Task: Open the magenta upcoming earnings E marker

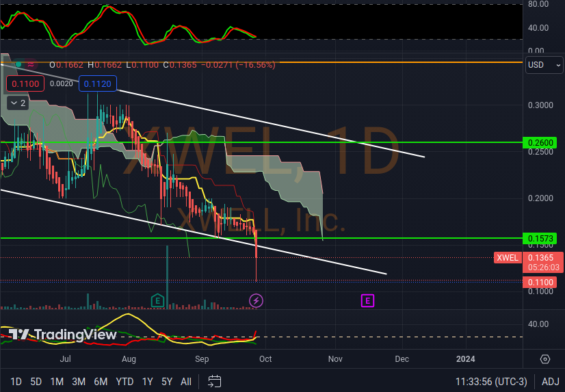Action: (367, 300)
